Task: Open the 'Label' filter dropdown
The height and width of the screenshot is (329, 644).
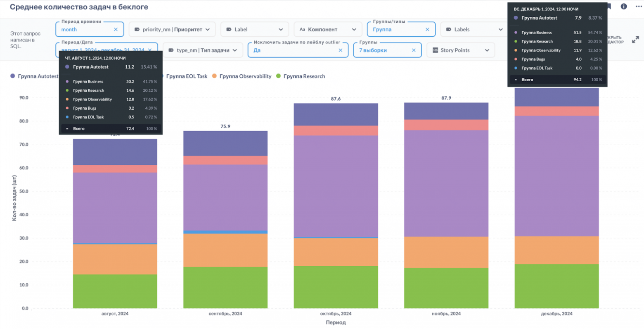Action: (255, 30)
